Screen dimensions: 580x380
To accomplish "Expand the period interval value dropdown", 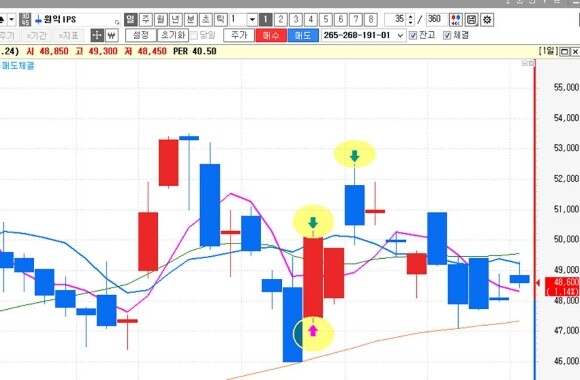I will click(x=252, y=19).
